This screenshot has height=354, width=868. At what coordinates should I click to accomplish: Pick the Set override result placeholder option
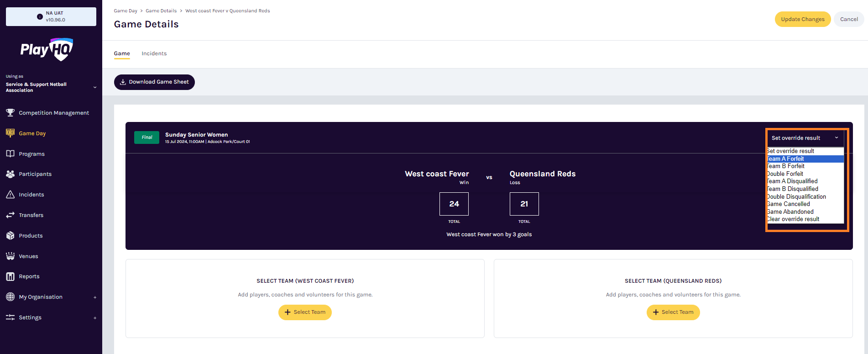(805, 151)
